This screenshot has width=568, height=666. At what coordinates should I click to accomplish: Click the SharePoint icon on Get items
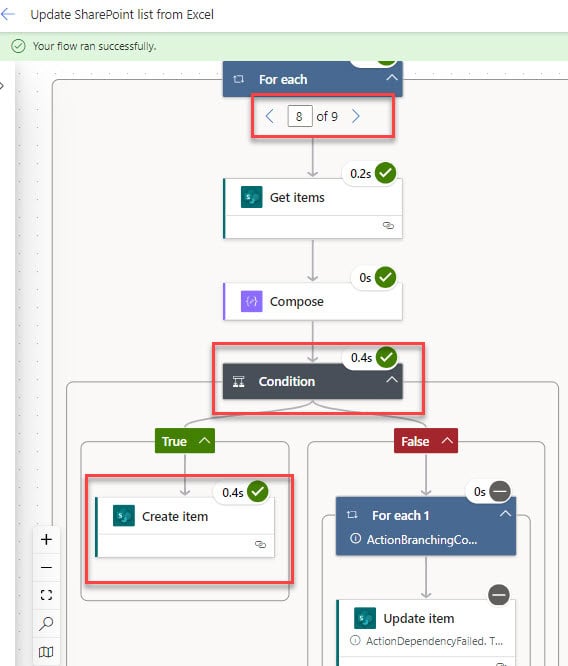[x=252, y=197]
